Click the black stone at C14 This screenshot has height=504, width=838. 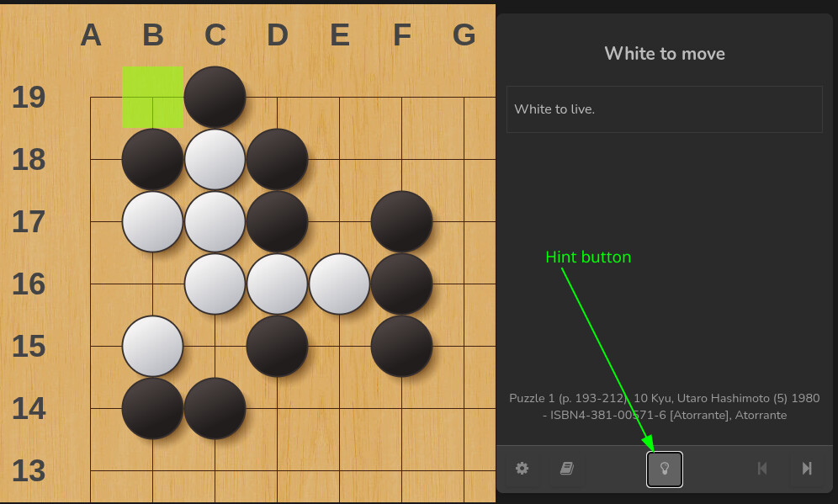[215, 408]
